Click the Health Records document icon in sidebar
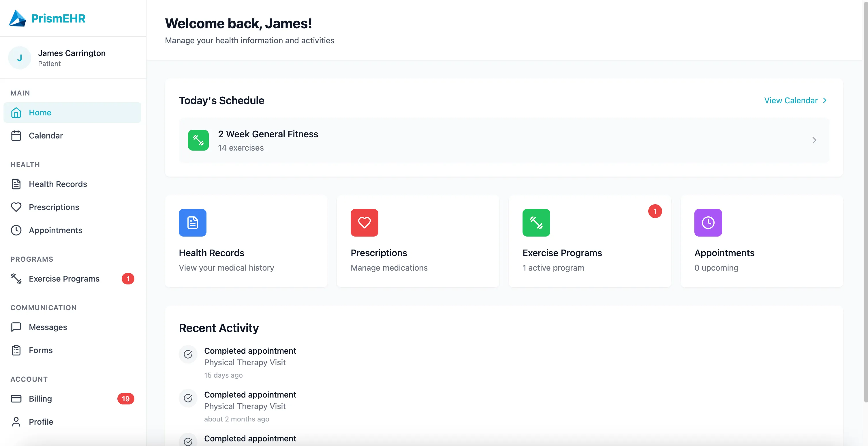The height and width of the screenshot is (446, 868). [16, 184]
